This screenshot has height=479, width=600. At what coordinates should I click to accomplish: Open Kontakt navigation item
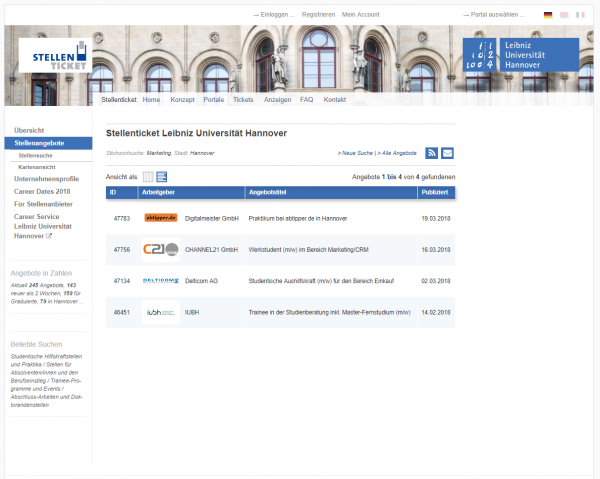coord(335,99)
